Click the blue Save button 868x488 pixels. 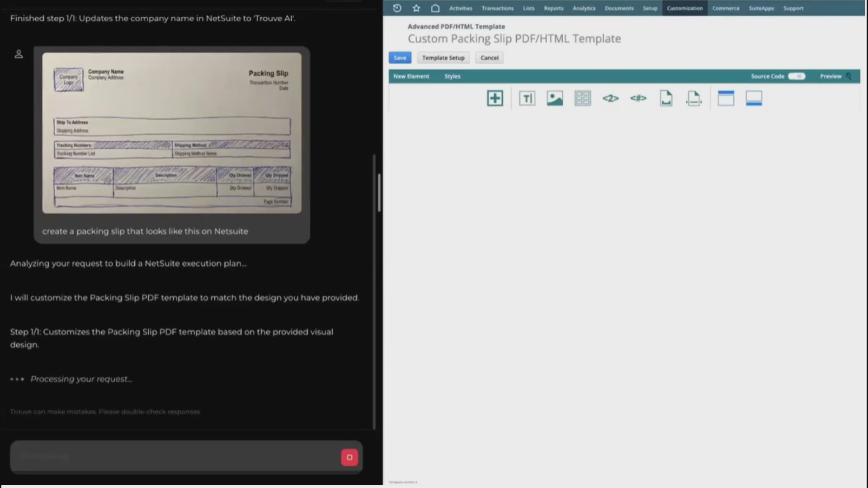tap(400, 58)
